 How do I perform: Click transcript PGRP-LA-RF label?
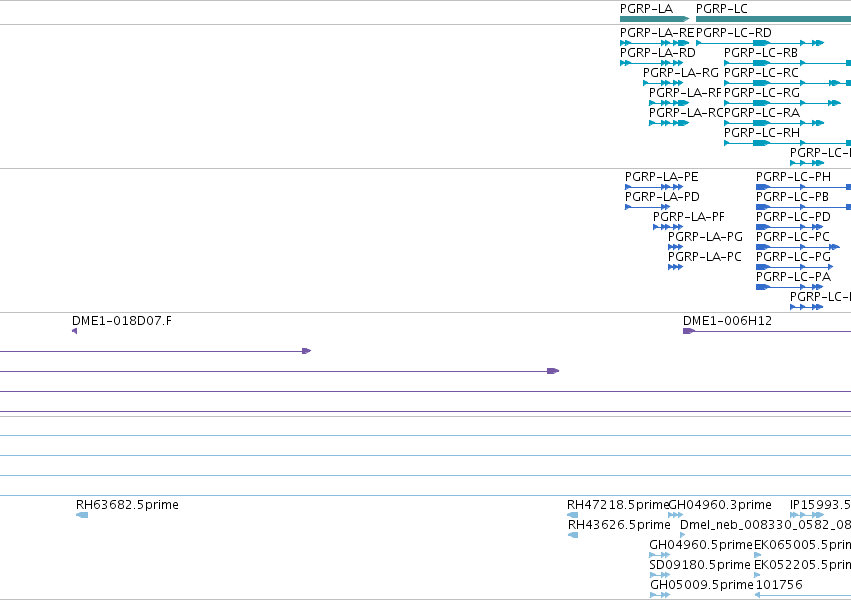685,93
